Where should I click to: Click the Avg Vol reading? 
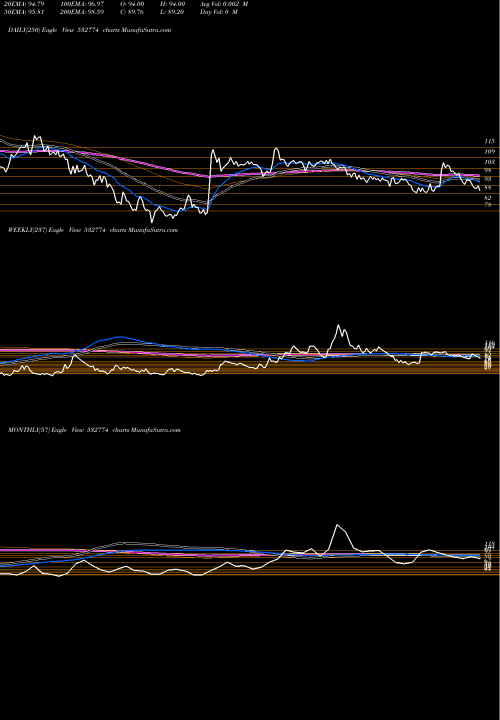225,3
